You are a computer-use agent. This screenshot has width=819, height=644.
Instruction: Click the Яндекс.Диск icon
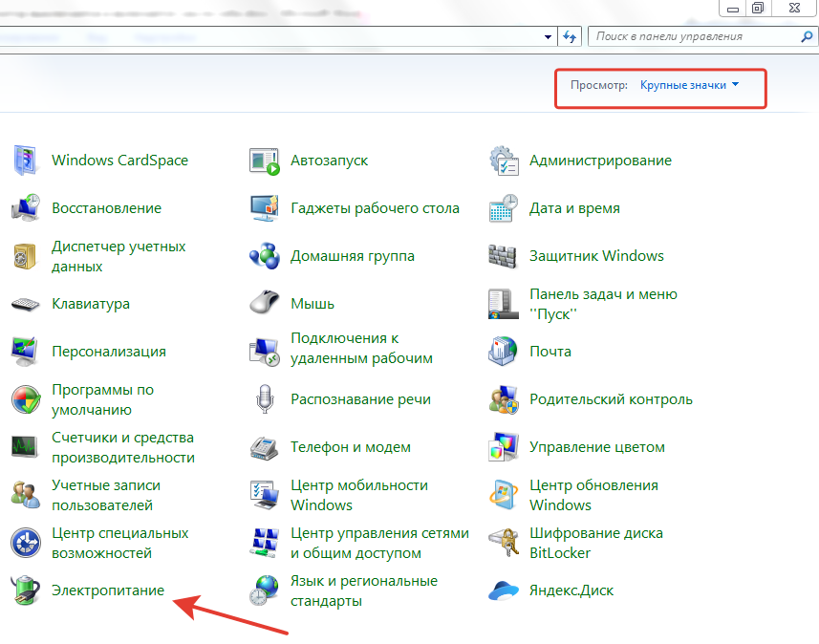click(504, 591)
